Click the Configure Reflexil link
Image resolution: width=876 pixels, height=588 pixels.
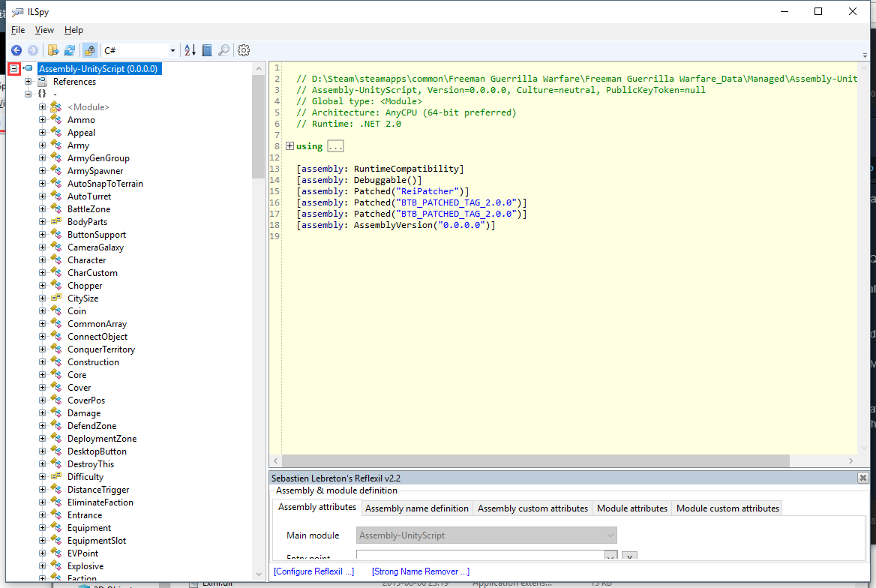(314, 571)
